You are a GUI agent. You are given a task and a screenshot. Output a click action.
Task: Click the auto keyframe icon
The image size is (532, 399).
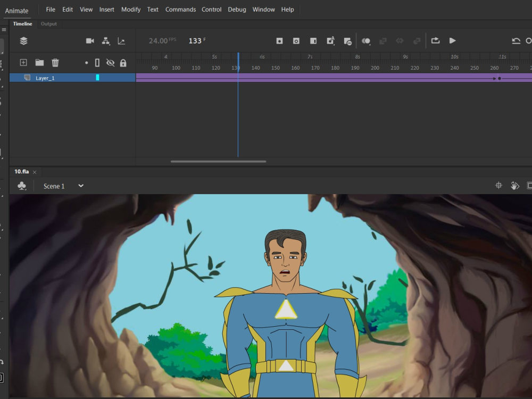click(x=330, y=41)
